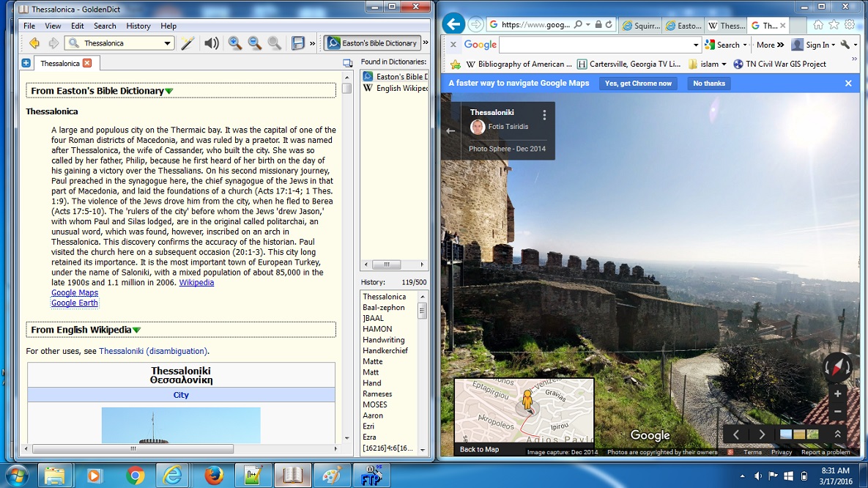Collapse the English Wikipedia article
Viewport: 868px width, 488px height.
point(136,330)
